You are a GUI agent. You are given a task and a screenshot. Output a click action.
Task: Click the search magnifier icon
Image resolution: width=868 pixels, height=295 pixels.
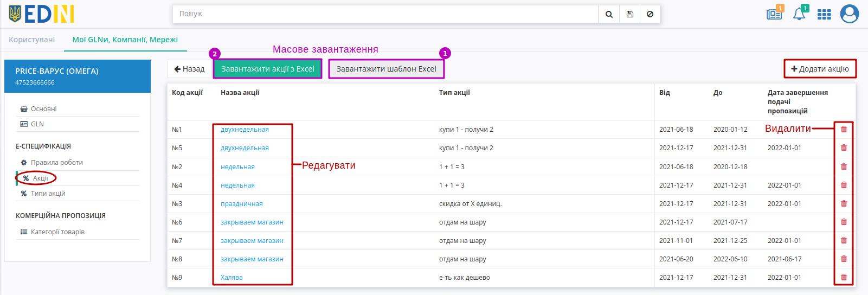click(x=609, y=14)
